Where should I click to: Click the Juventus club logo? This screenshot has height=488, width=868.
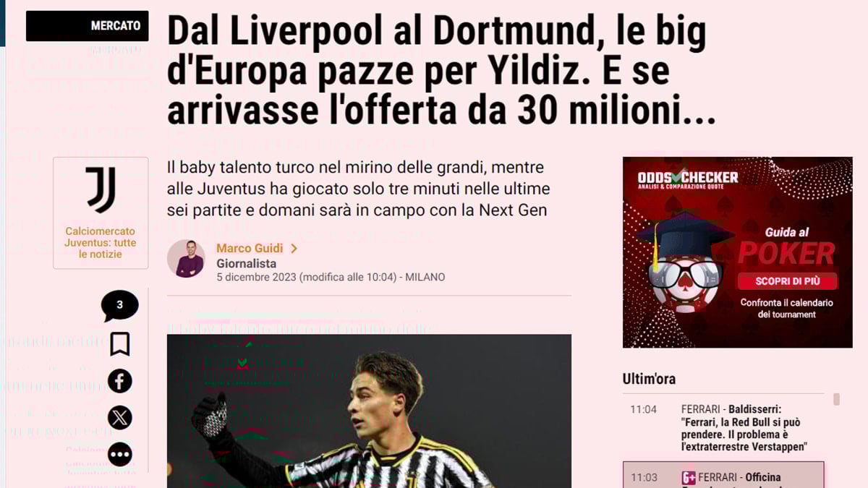[101, 190]
